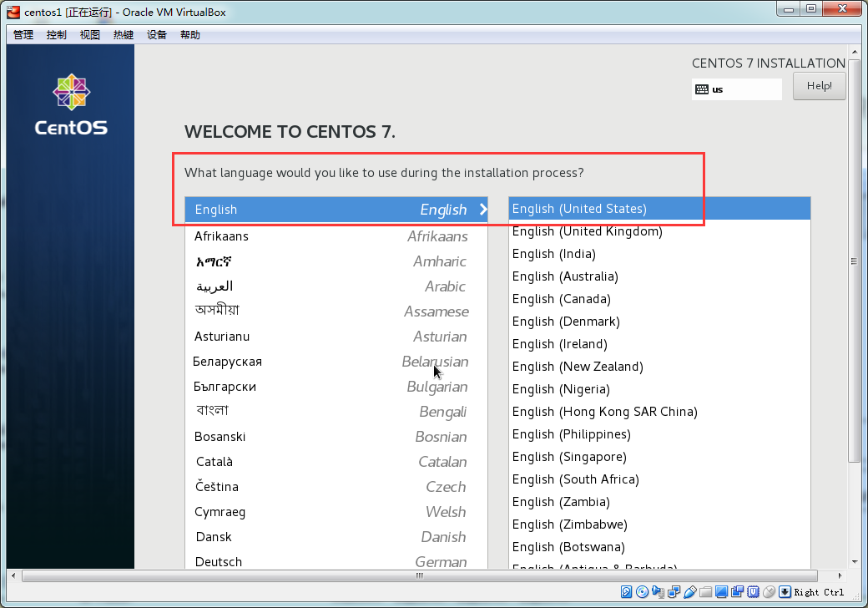Click the scroll up arrow of the VM window

[x=855, y=52]
